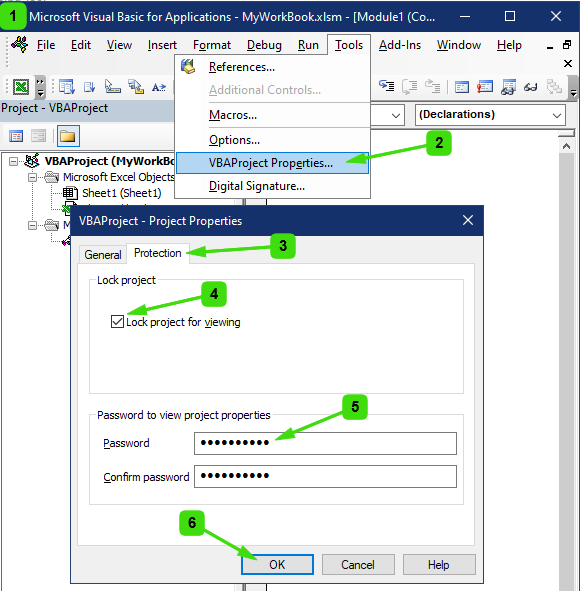Click Help button in Project Properties dialog

point(439,565)
